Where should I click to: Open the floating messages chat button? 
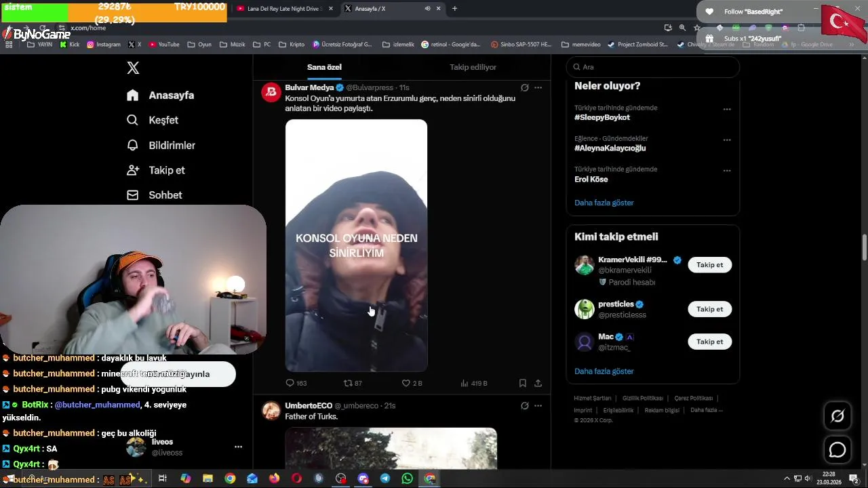(837, 450)
